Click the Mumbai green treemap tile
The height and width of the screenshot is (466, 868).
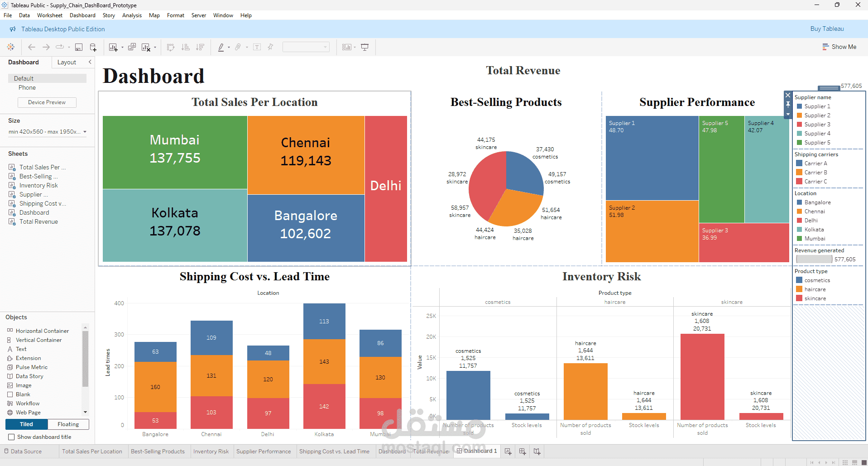[175, 152]
